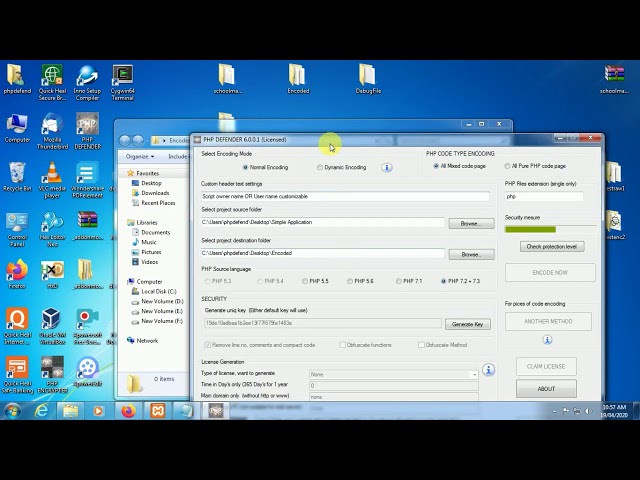Open Recent Places in Explorer sidebar
The height and width of the screenshot is (480, 640).
click(x=153, y=203)
